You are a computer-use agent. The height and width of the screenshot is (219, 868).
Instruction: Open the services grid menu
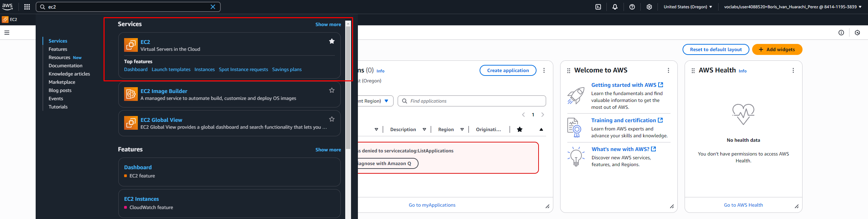coord(27,7)
